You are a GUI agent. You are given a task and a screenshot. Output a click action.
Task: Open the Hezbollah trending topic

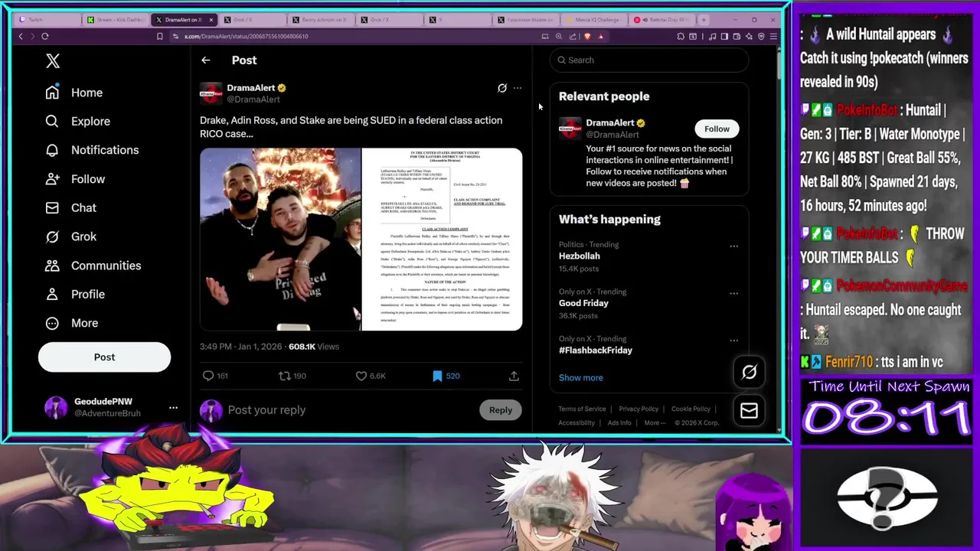580,256
